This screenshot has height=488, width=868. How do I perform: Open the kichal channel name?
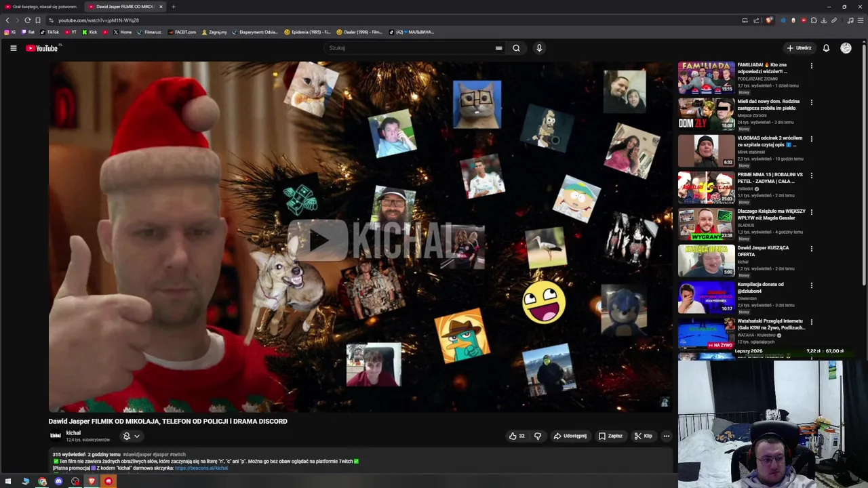[73, 432]
